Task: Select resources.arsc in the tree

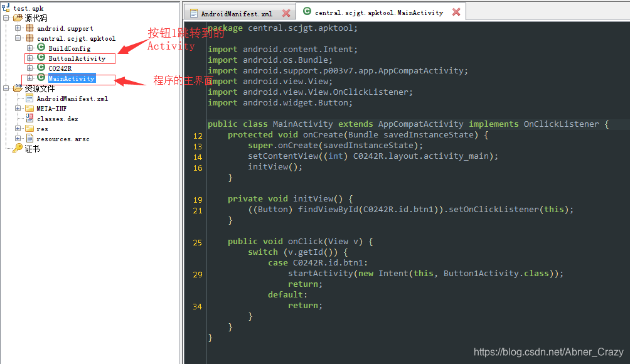Action: (x=63, y=139)
